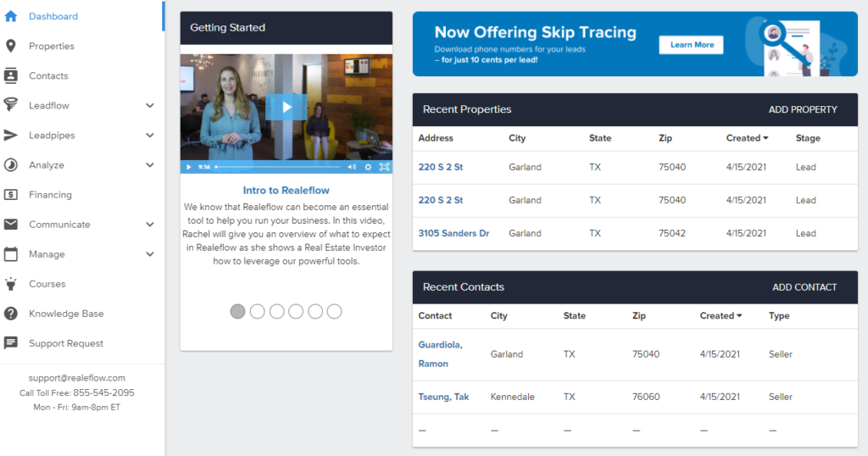
Task: Click the Leadflow funnel icon
Action: (x=10, y=105)
